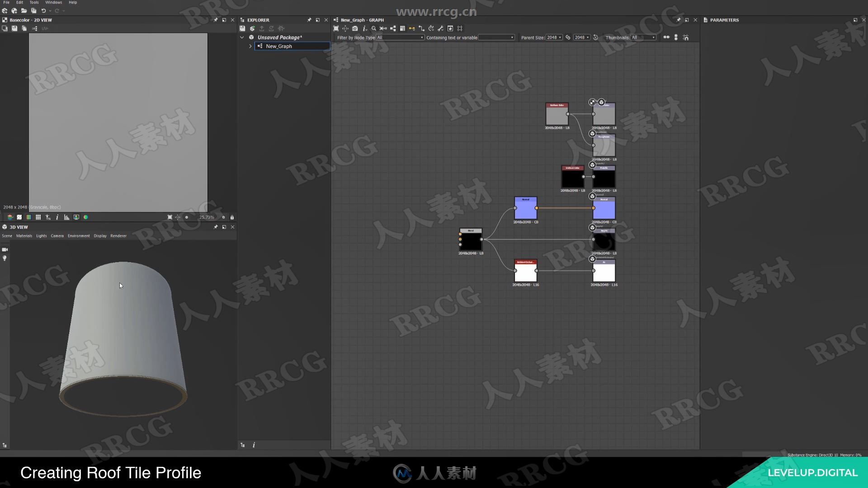Open the Materials menu in 3D view
Screen dimensions: 868x488
pos(24,236)
